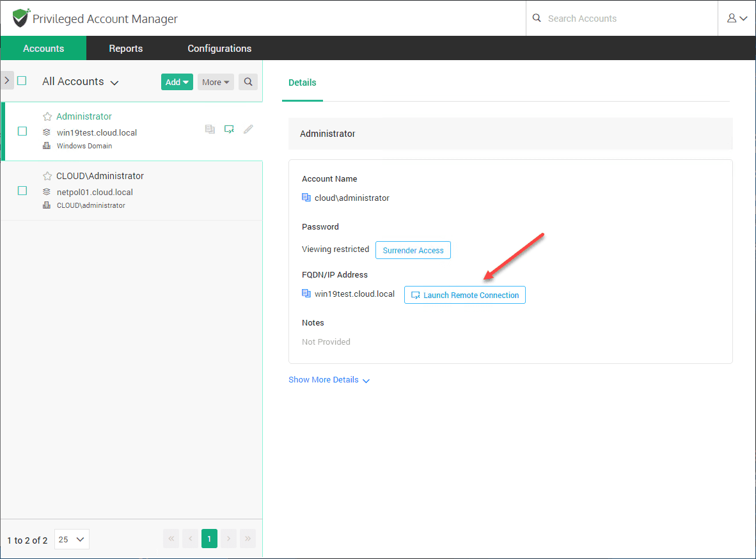Check the CLOUD\Administrator account checkbox
The width and height of the screenshot is (756, 559).
pyautogui.click(x=22, y=191)
